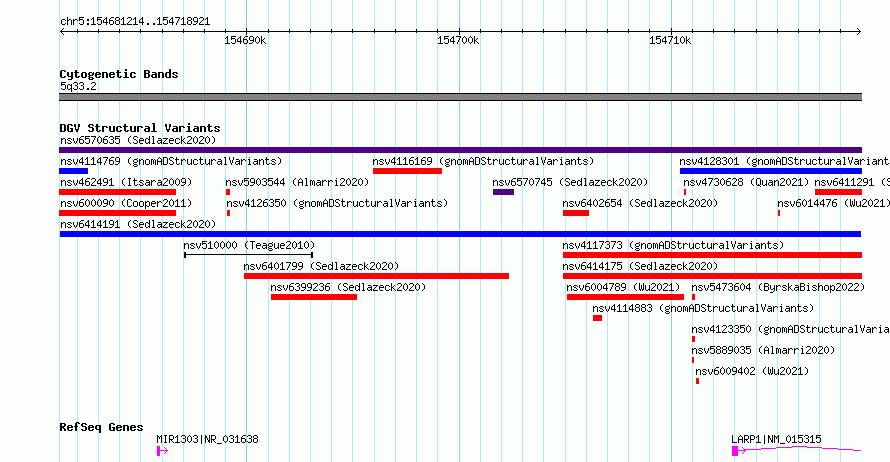
Task: Open nsv4114769 gnomAD variant label
Action: pos(171,161)
